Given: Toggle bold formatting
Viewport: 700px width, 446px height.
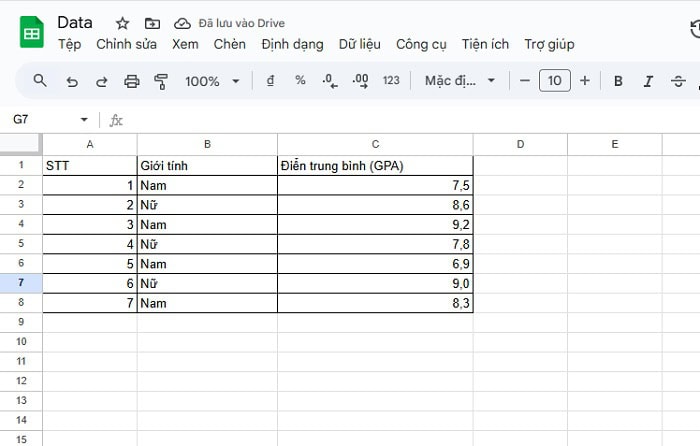Looking at the screenshot, I should click(x=618, y=81).
